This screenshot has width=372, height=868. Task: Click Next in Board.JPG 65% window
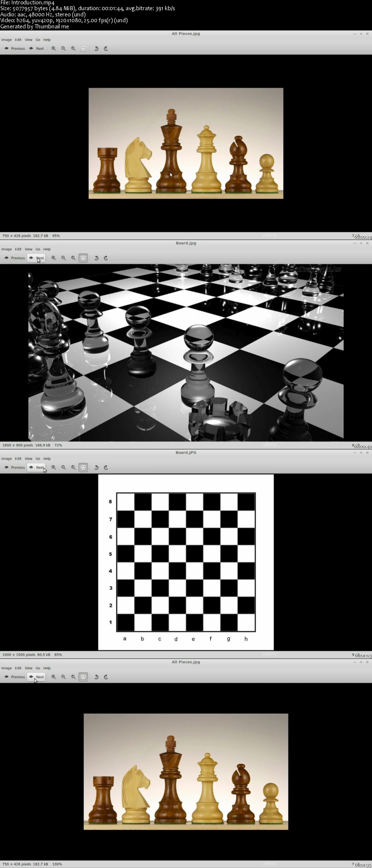pos(36,468)
